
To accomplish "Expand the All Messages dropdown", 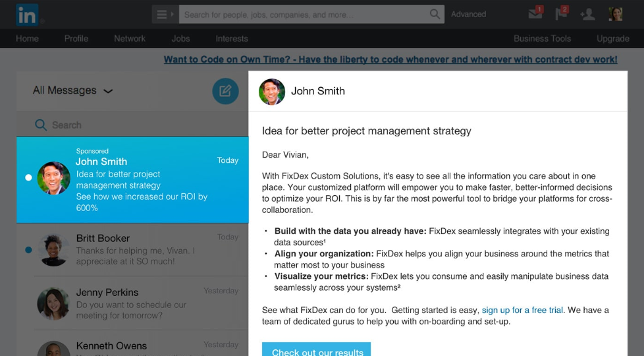I will (72, 90).
